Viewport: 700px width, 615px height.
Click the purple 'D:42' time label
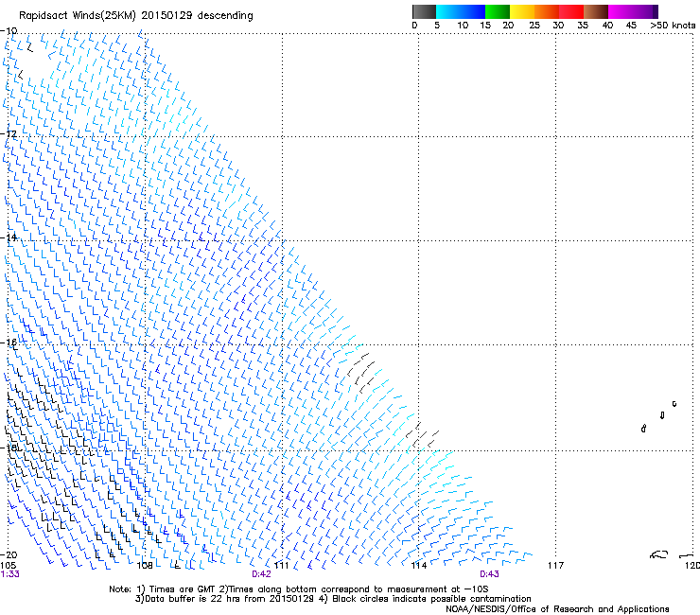(x=261, y=574)
